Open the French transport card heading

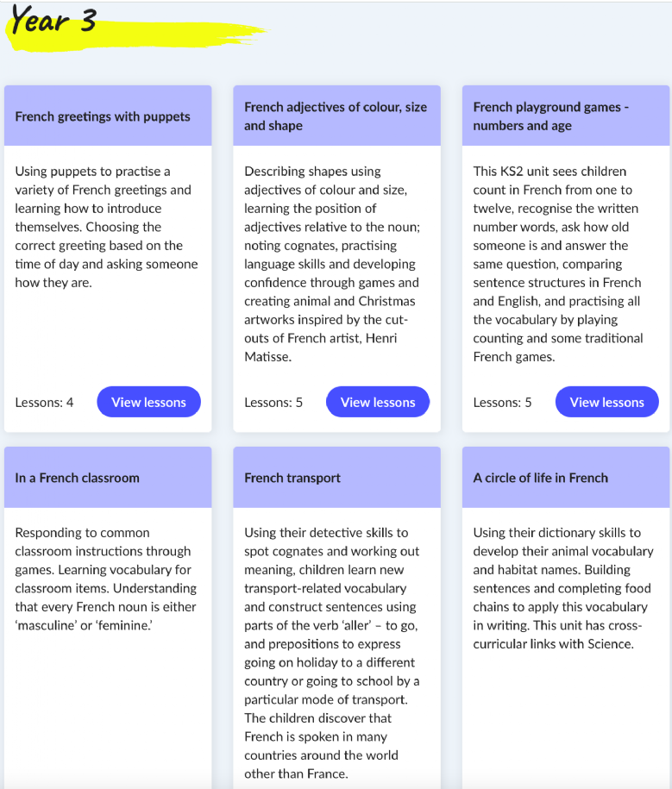[292, 478]
